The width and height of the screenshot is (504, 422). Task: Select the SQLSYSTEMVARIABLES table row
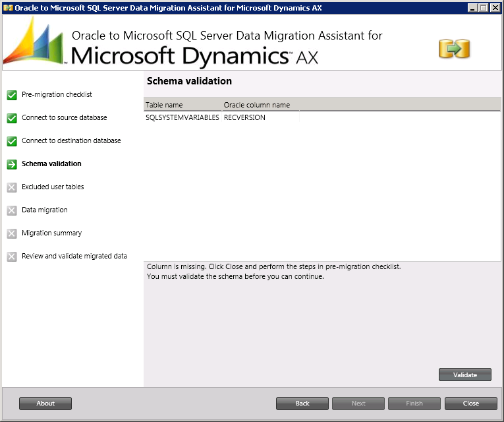coord(182,117)
